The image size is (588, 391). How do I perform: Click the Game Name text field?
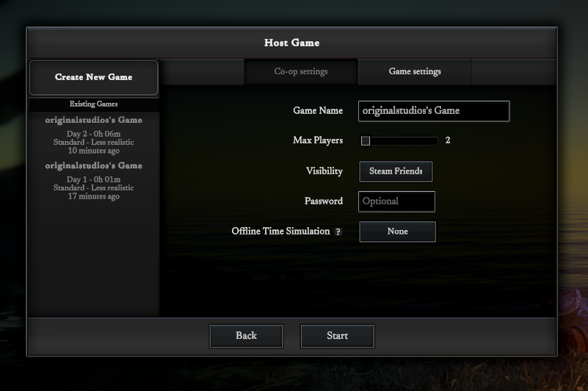pyautogui.click(x=433, y=111)
